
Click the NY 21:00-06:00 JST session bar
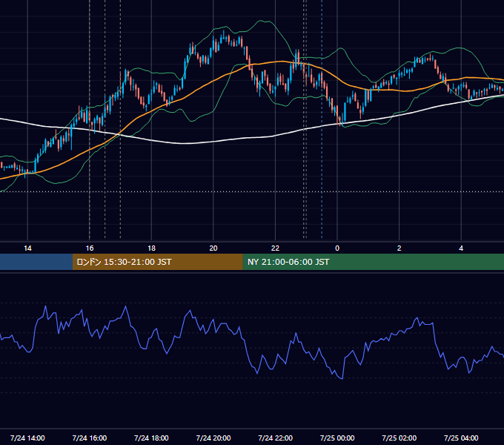click(373, 262)
